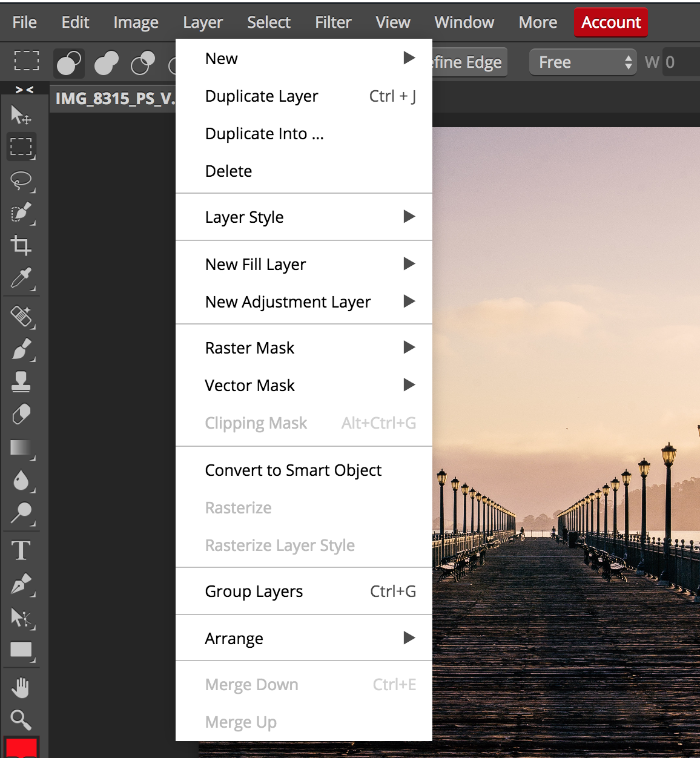The image size is (700, 758).
Task: Select the Clone Stamp tool
Action: [x=21, y=382]
